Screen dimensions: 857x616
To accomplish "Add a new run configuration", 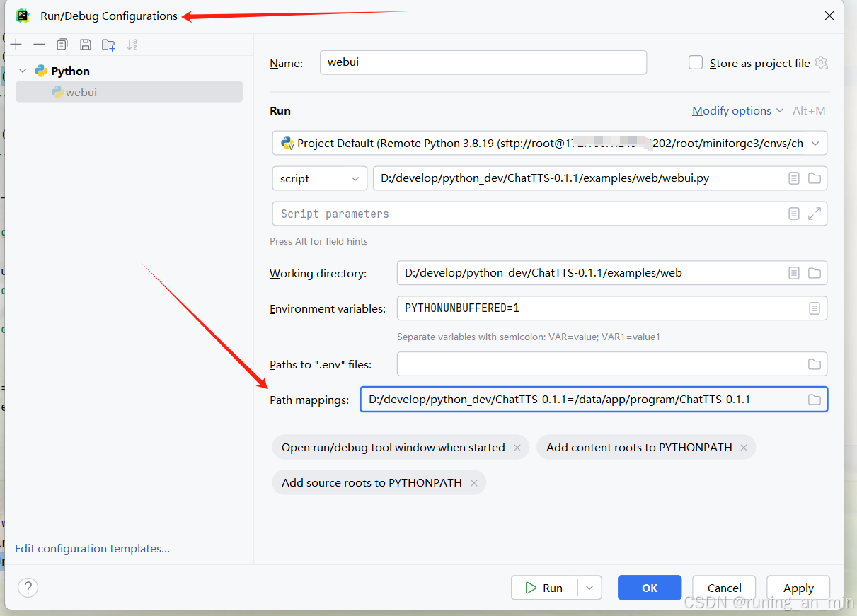I will click(x=16, y=44).
